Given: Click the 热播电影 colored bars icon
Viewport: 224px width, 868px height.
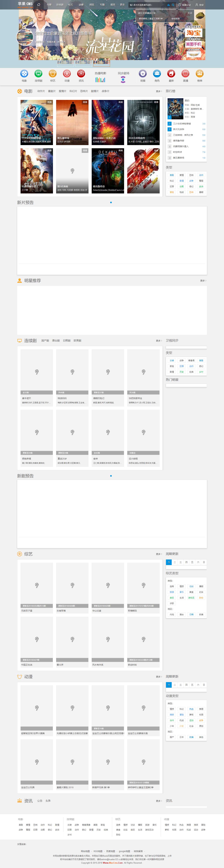Looking at the screenshot, I should pos(100,80).
